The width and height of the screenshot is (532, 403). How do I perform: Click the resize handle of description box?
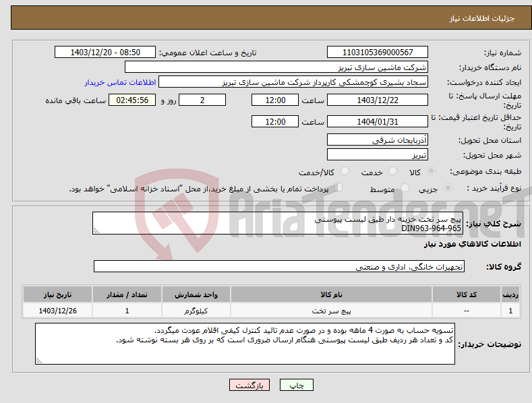tap(96, 230)
